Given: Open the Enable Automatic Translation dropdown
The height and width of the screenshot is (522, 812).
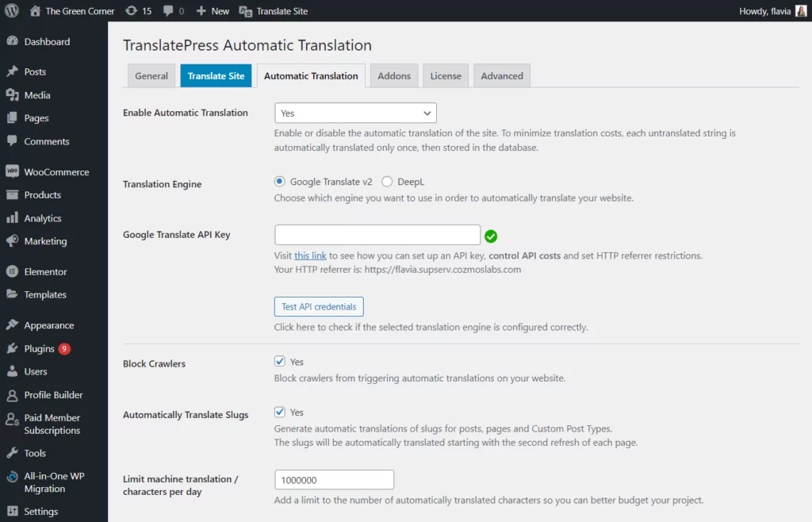Looking at the screenshot, I should pyautogui.click(x=354, y=113).
